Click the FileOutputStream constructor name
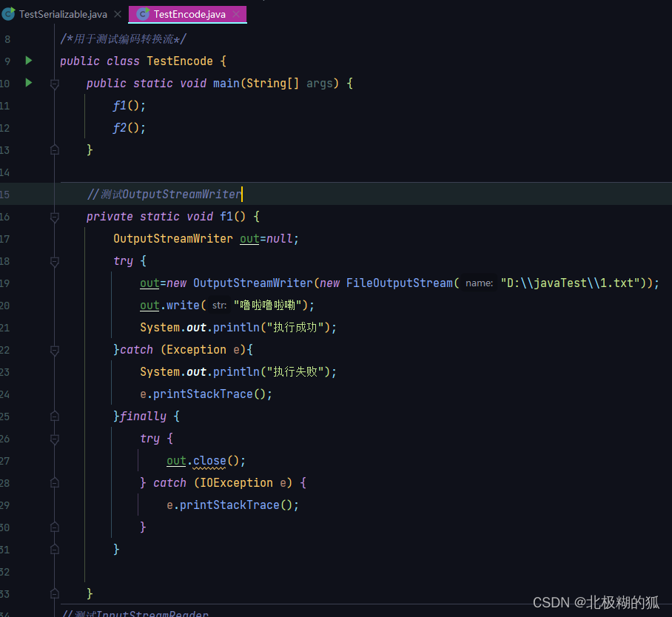 (400, 283)
